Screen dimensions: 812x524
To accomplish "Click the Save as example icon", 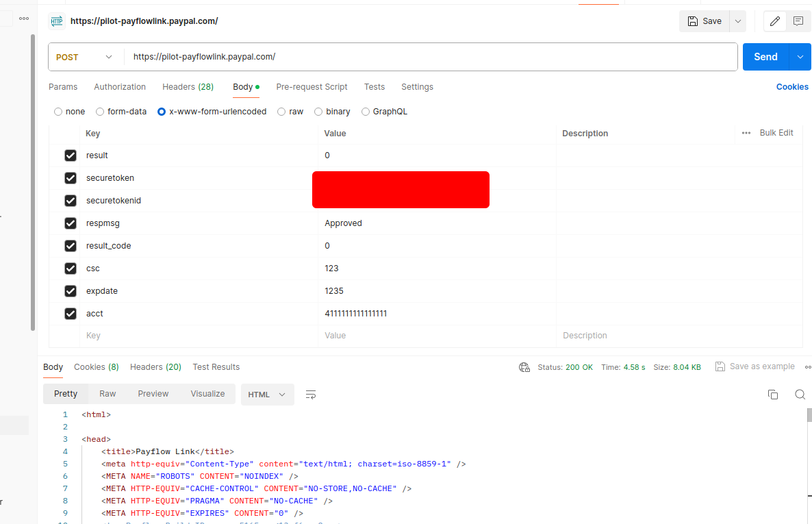I will (x=720, y=366).
